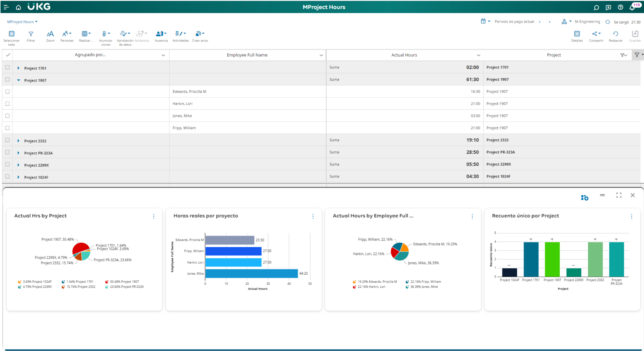This screenshot has width=644, height=351.
Task: Click the Seleccionar todo button
Action: [x=12, y=34]
